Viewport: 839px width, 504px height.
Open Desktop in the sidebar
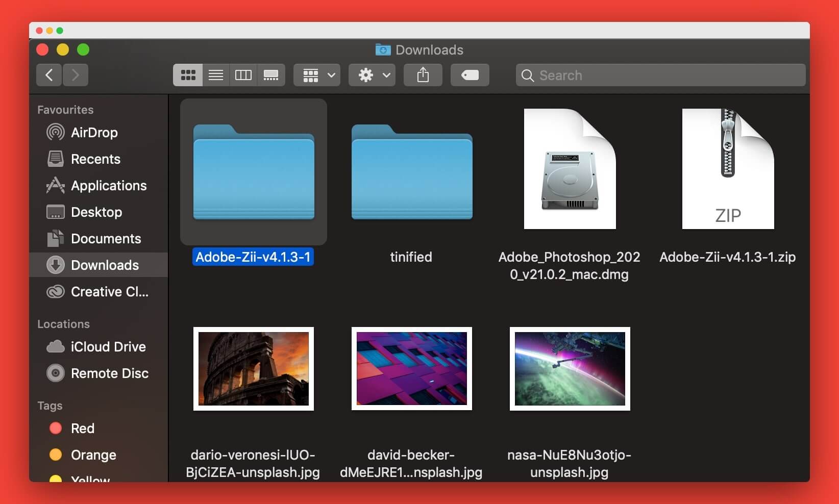(98, 212)
